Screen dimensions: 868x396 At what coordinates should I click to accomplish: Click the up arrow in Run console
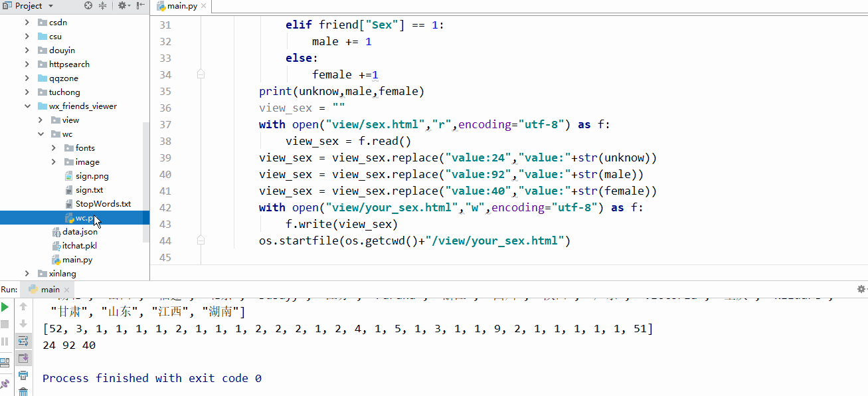(23, 307)
